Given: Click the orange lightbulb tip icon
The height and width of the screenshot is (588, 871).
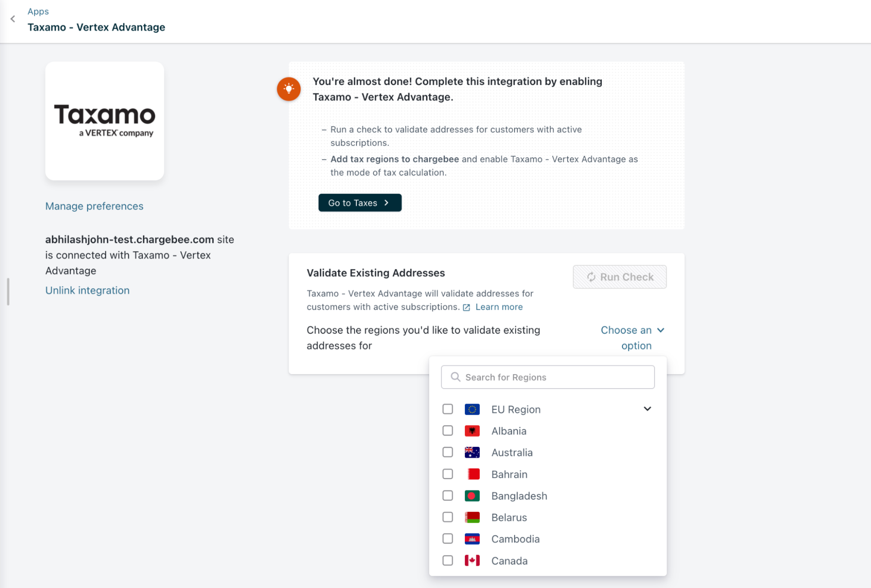Looking at the screenshot, I should 288,89.
